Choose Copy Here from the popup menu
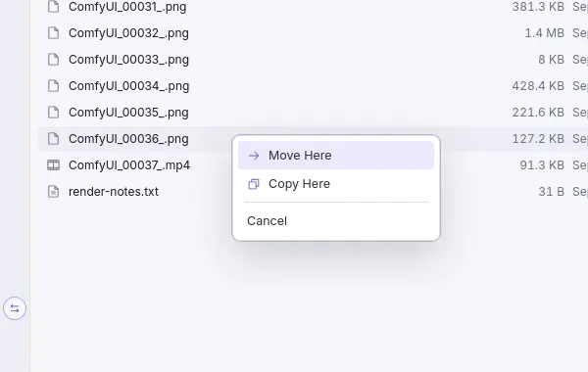 [336, 184]
